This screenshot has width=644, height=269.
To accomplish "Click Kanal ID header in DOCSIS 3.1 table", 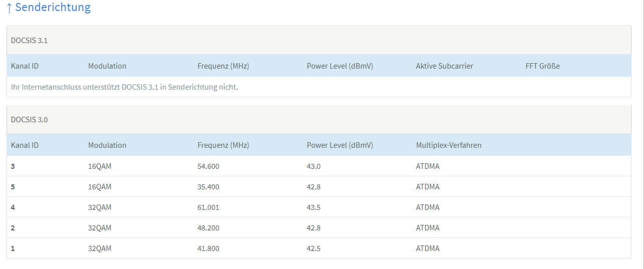I will (x=25, y=66).
